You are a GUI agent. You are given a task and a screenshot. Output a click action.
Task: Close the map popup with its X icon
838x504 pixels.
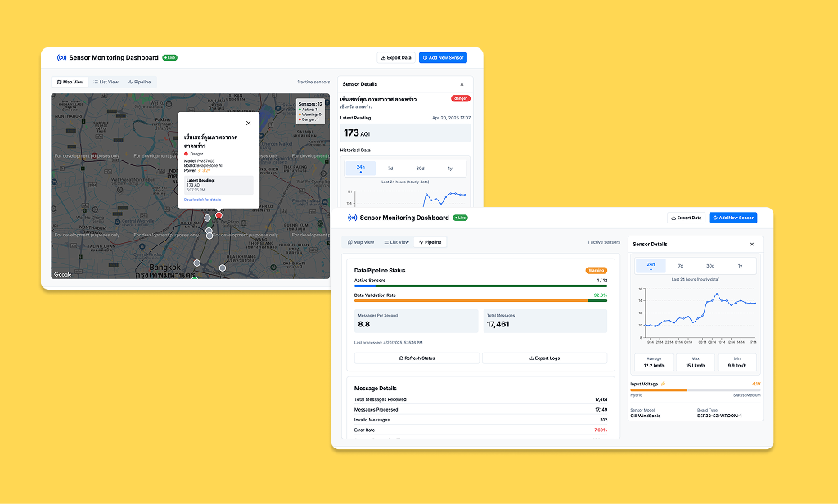tap(249, 123)
